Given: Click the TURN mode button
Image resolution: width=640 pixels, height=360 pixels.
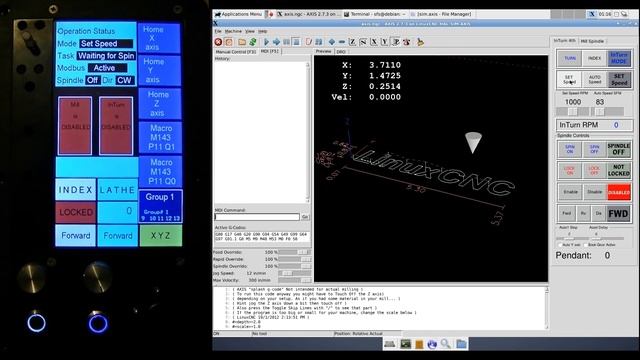Looking at the screenshot, I should [x=570, y=58].
